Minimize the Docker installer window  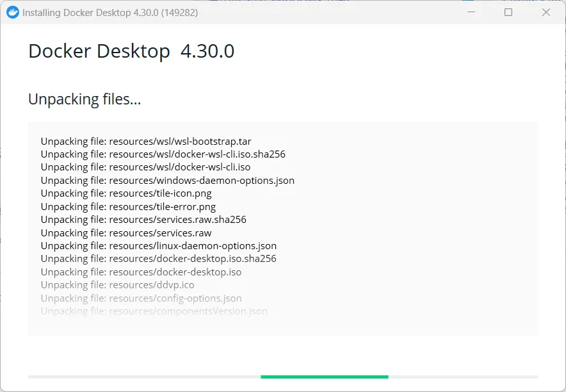tap(471, 12)
